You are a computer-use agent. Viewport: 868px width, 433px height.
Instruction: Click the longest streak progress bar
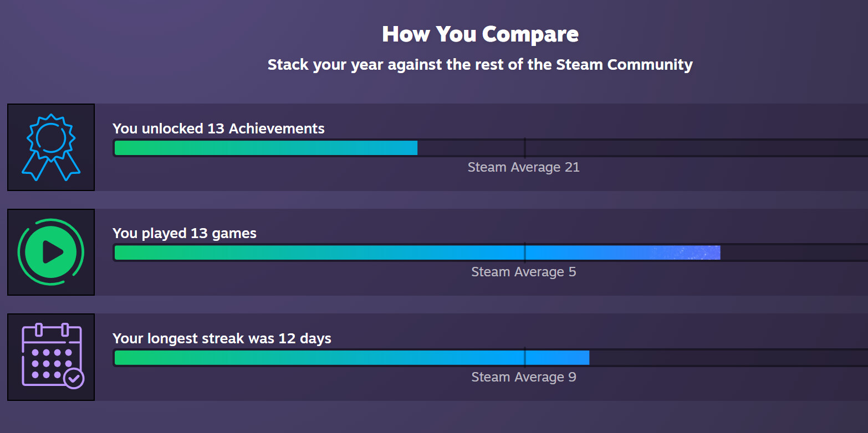pos(491,358)
